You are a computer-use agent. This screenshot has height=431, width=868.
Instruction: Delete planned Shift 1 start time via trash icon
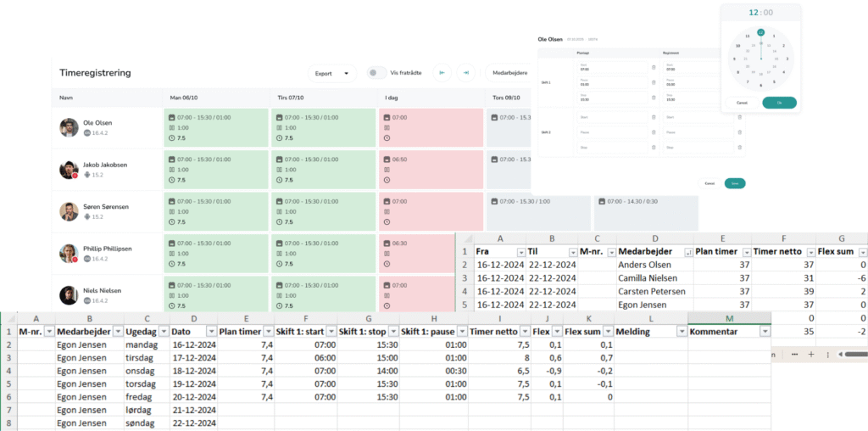tap(653, 68)
